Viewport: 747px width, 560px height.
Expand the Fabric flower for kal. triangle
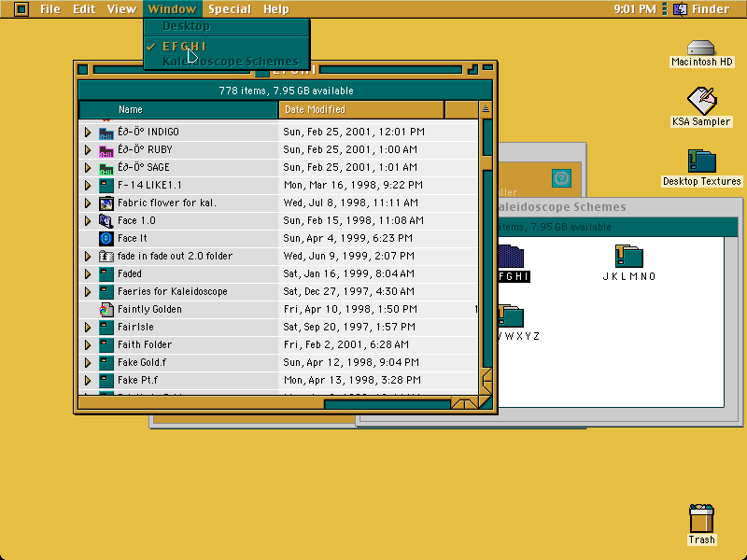pyautogui.click(x=88, y=203)
